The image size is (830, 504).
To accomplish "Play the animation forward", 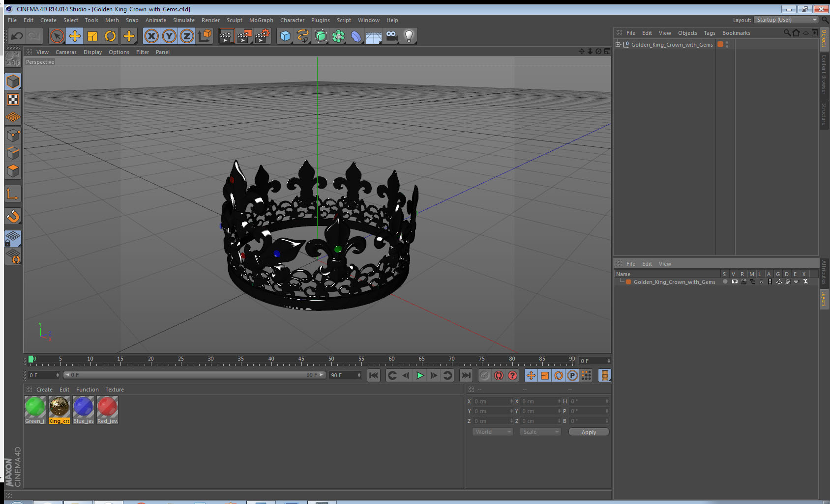I will (x=420, y=375).
